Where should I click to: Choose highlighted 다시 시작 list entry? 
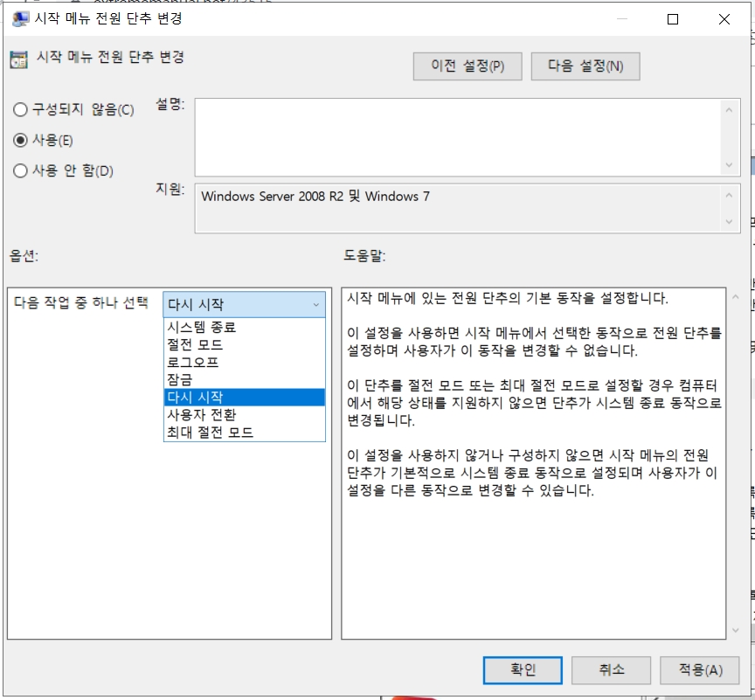pos(245,397)
